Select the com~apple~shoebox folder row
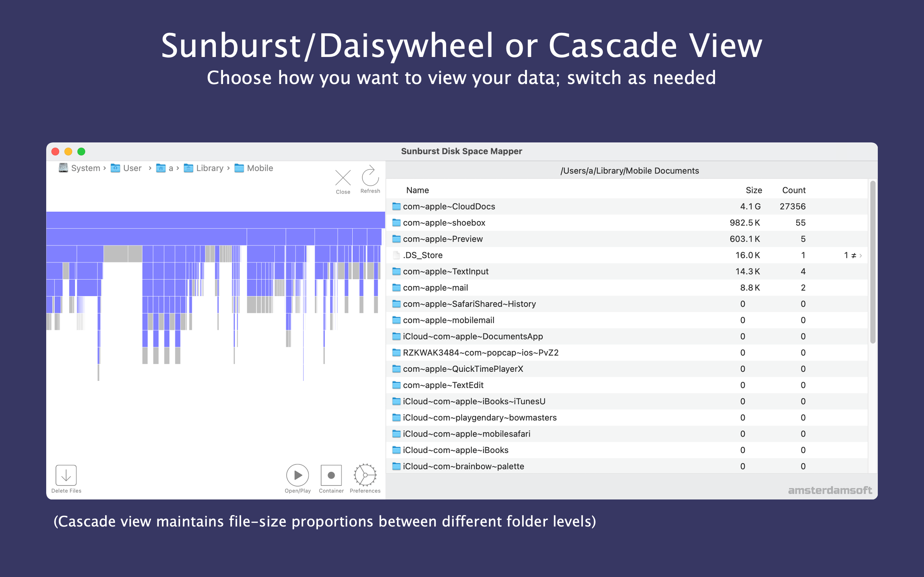Viewport: 924px width, 577px height. point(627,223)
